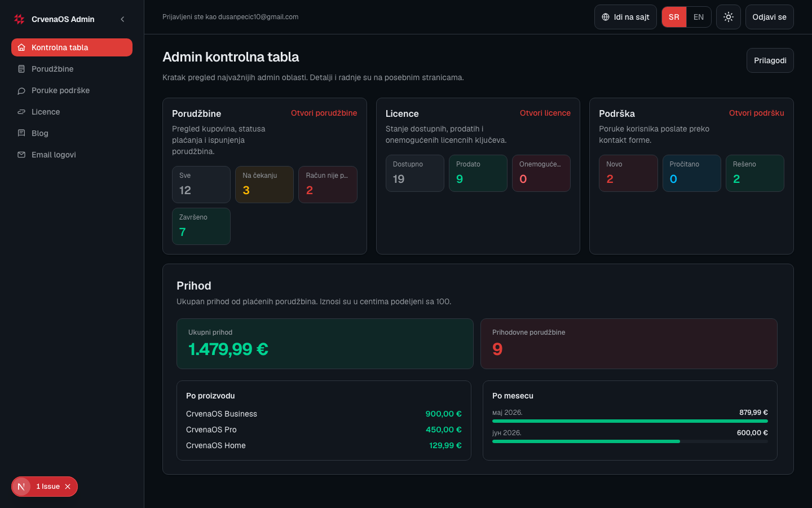Viewport: 812px width, 508px height.
Task: Collapse the sidebar with the chevron
Action: (x=122, y=19)
